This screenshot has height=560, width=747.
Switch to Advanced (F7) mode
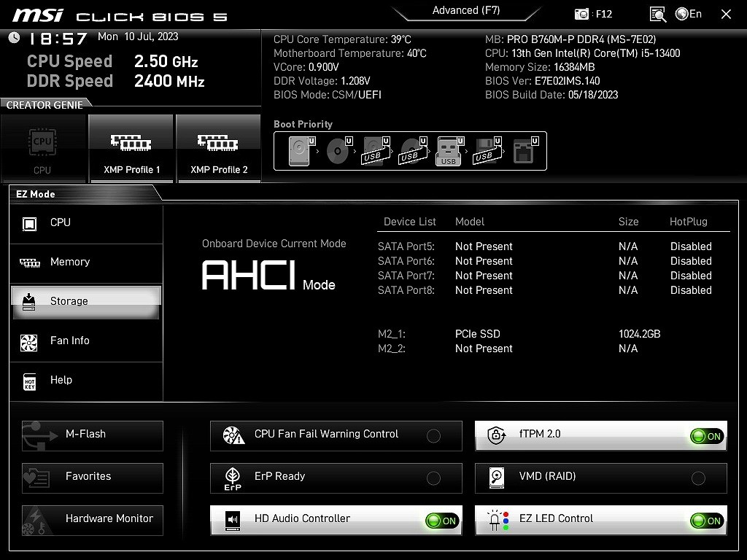tap(466, 10)
